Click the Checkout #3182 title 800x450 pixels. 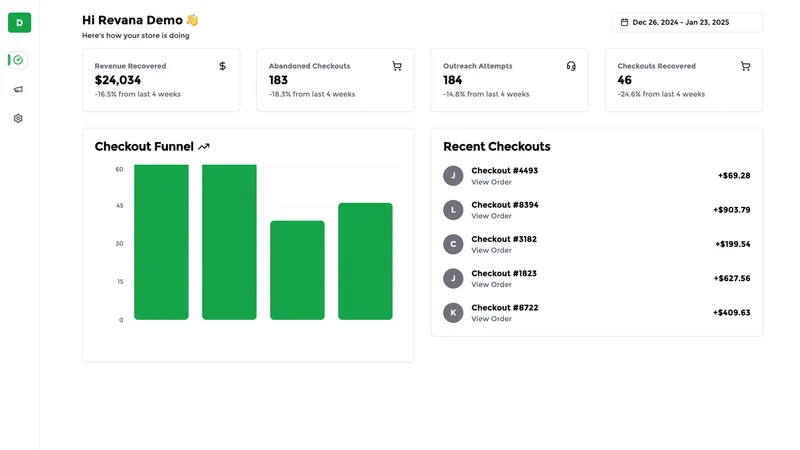[504, 239]
